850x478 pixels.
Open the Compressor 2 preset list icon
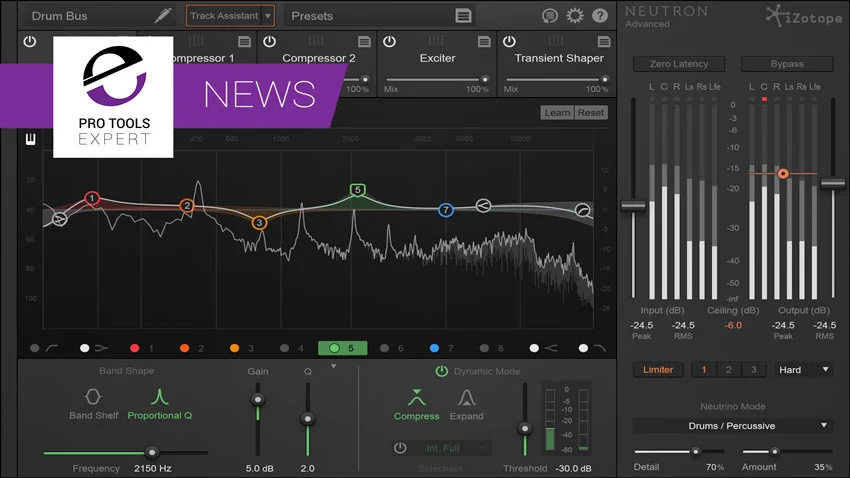click(364, 42)
